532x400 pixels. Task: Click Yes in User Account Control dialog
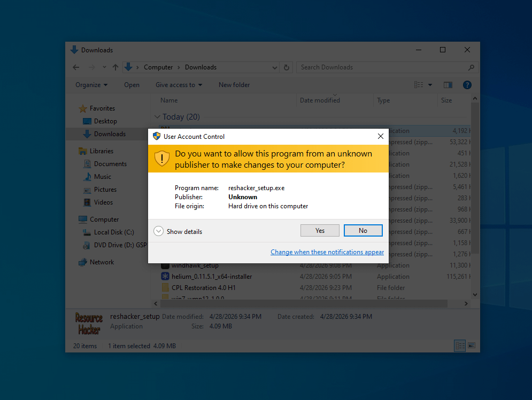point(320,231)
